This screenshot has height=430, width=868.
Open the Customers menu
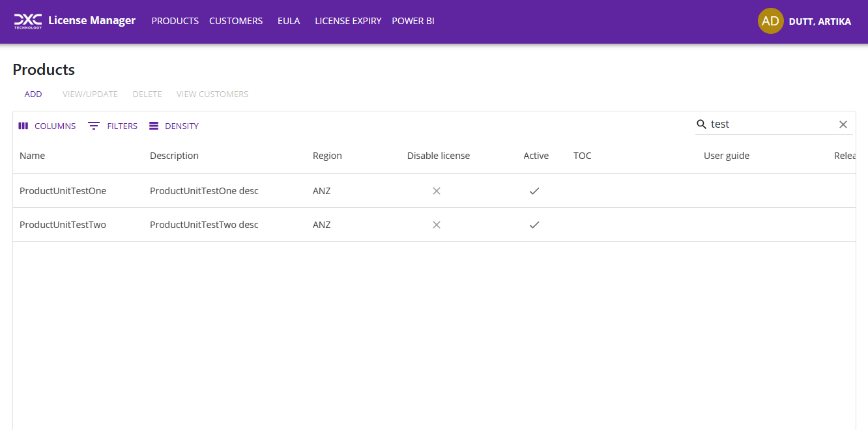236,21
